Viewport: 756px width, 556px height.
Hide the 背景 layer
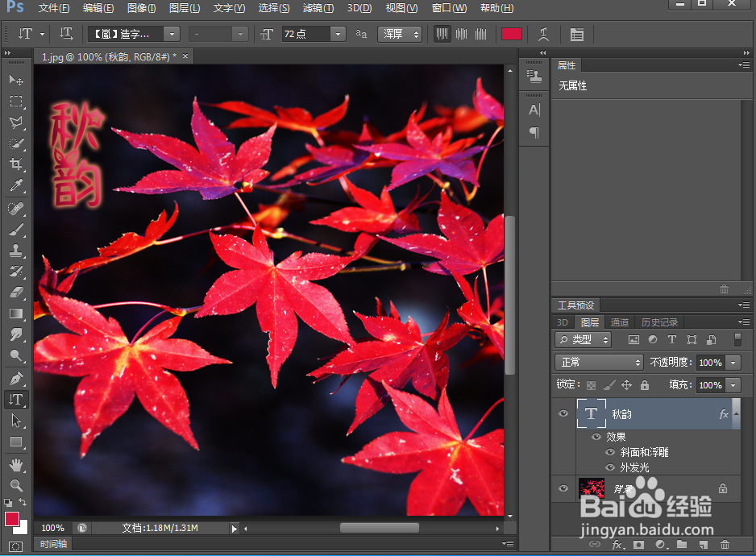tap(563, 488)
